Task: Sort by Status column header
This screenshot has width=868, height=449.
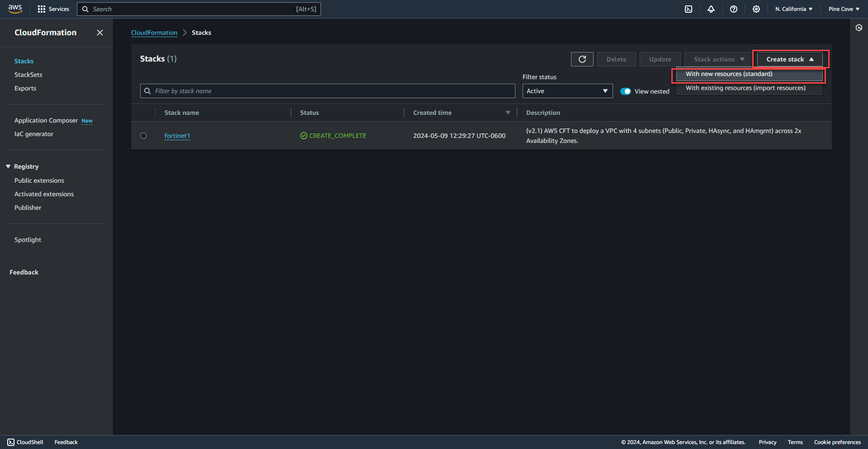Action: [x=310, y=113]
